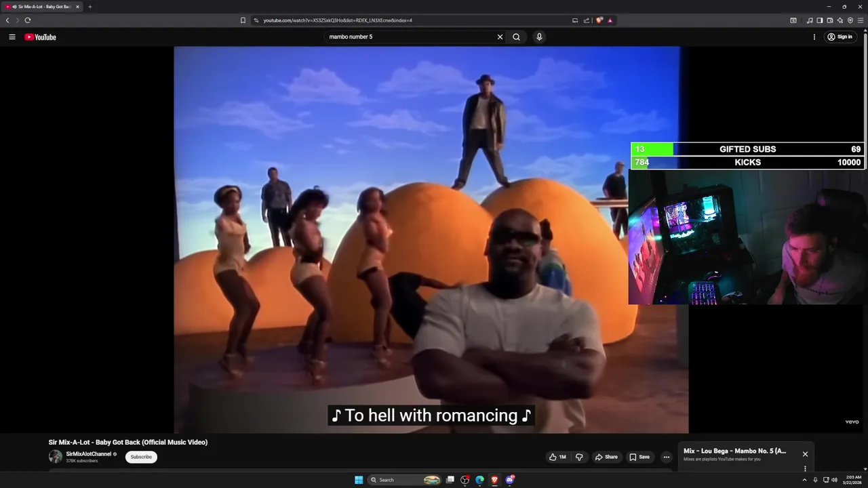Click the browser address bar URL

click(338, 20)
